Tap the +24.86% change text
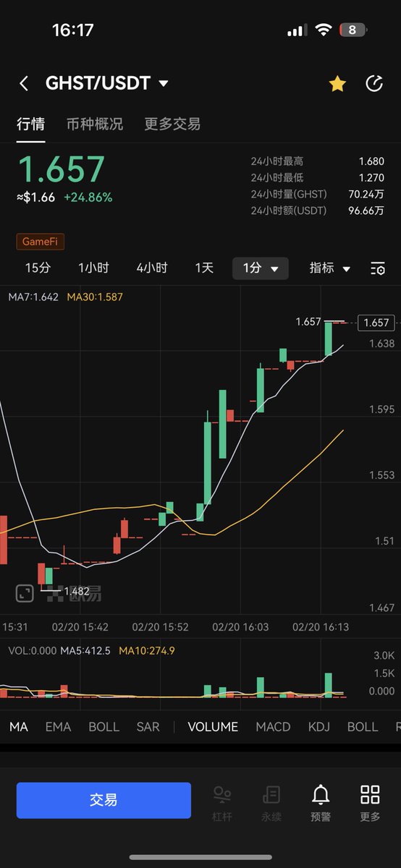The image size is (401, 868). point(88,197)
